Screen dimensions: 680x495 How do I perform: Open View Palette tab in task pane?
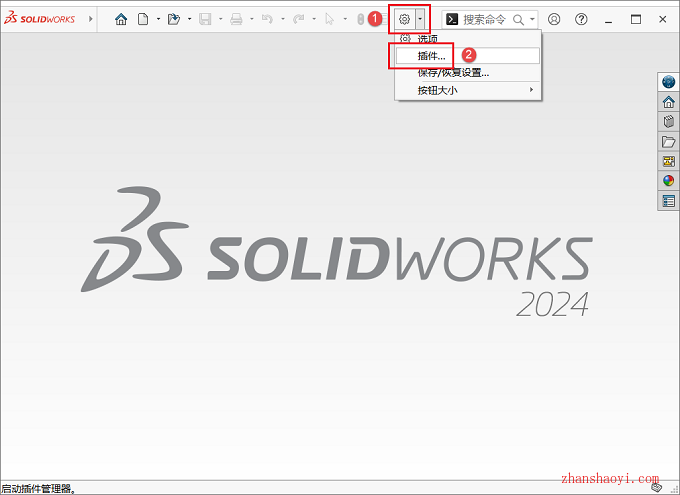tap(668, 161)
